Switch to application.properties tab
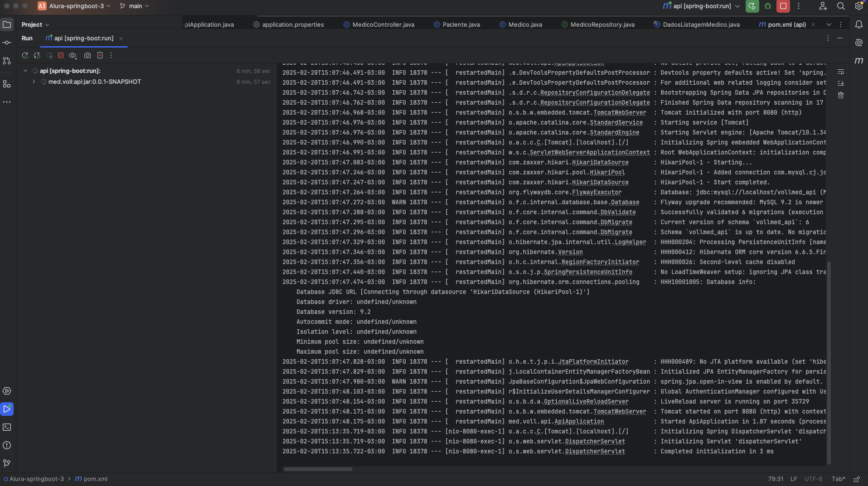 pos(288,24)
